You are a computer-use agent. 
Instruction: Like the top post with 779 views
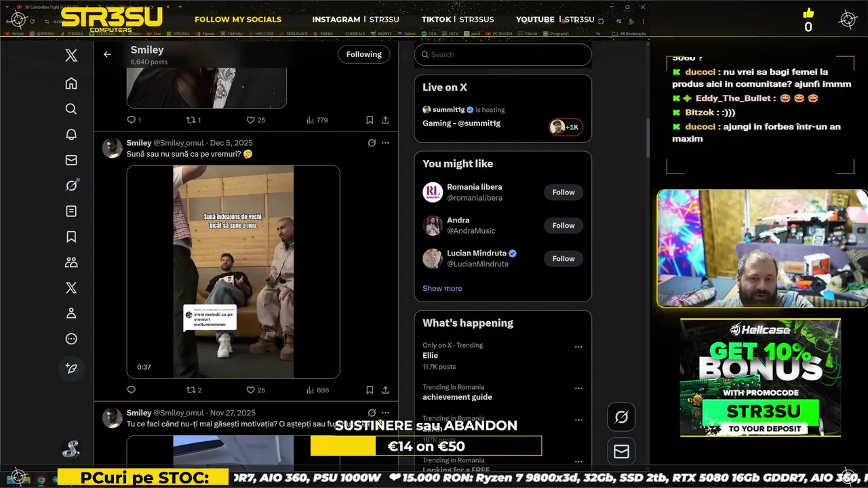tap(256, 120)
